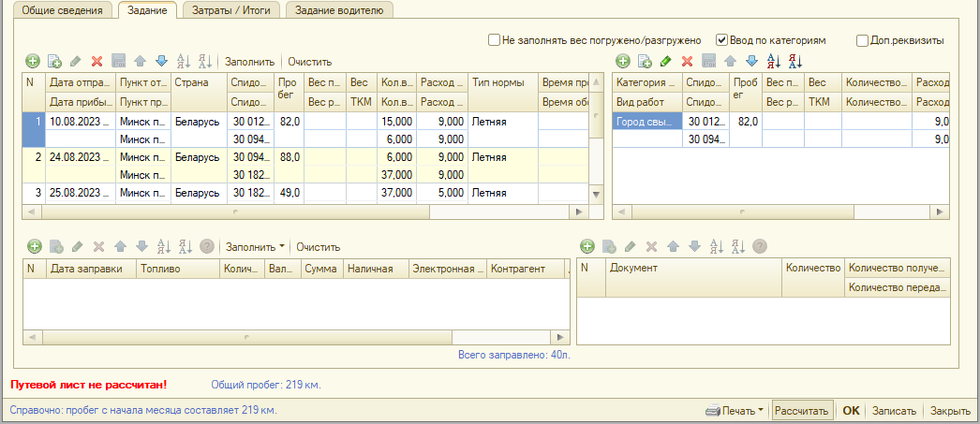The height and width of the screenshot is (424, 980).
Task: Copy the row in the categories table toolbar
Action: coord(645,61)
